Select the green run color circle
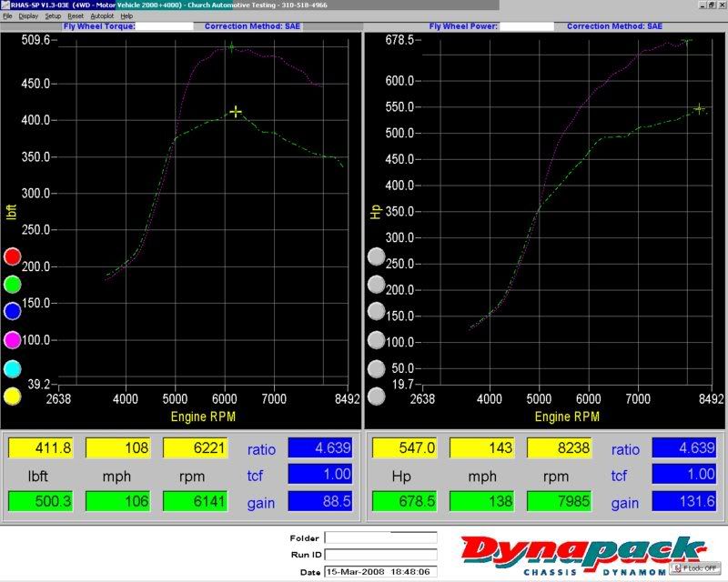 click(x=12, y=284)
